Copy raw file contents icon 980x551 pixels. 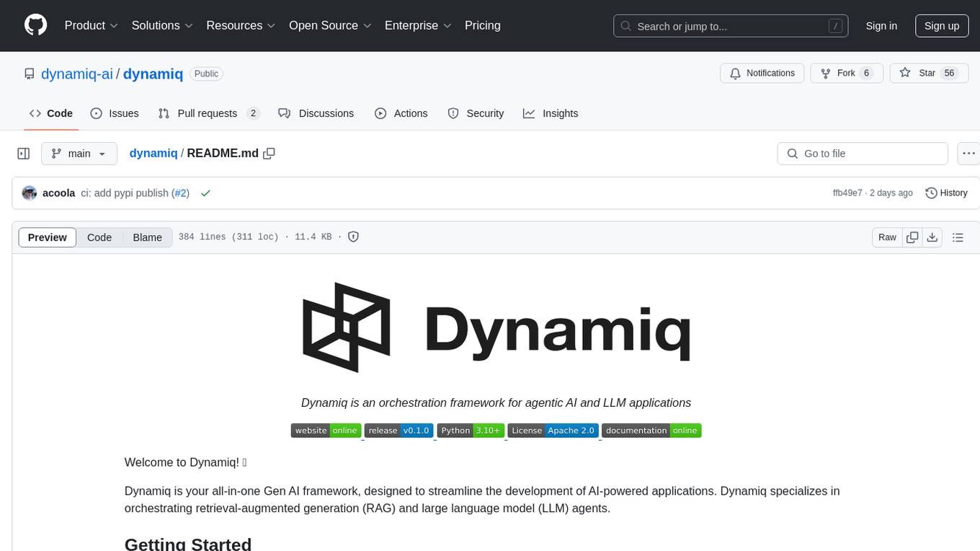click(x=912, y=237)
